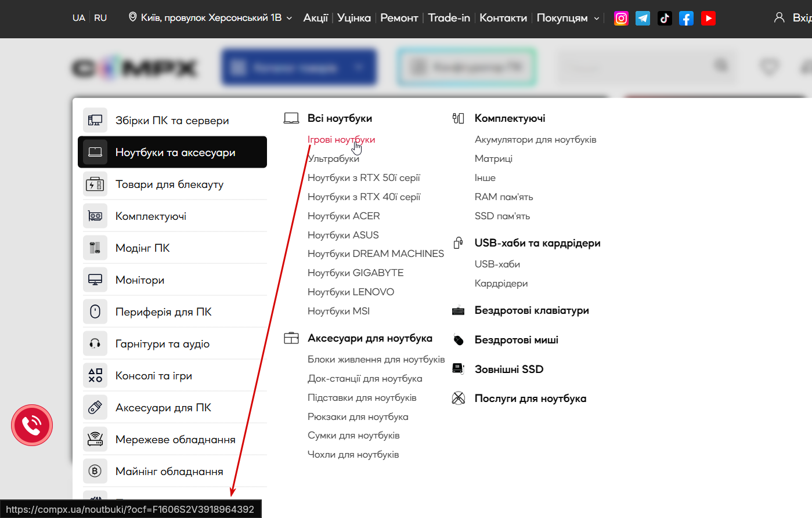Image resolution: width=812 pixels, height=518 pixels.
Task: Click the user account icon beside Вхід
Action: (x=779, y=18)
